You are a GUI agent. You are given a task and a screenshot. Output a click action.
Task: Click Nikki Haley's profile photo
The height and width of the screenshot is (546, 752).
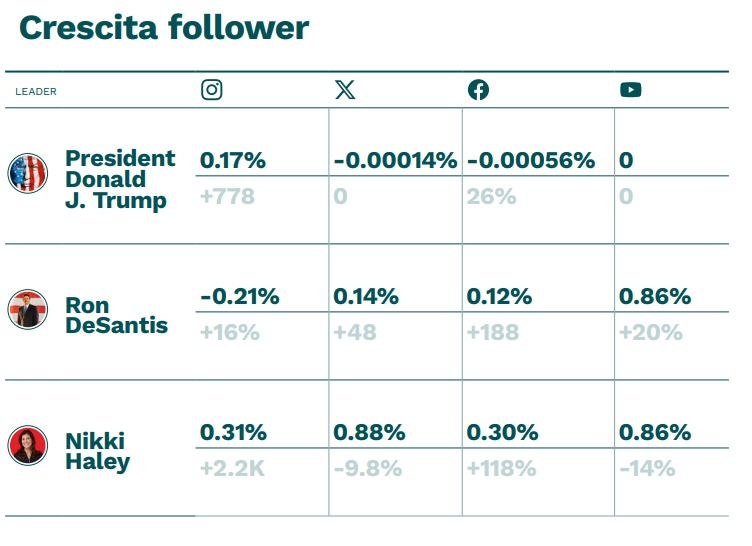(x=28, y=445)
